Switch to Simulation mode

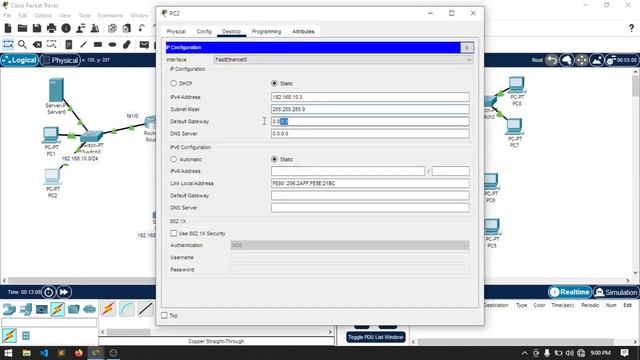coord(616,292)
